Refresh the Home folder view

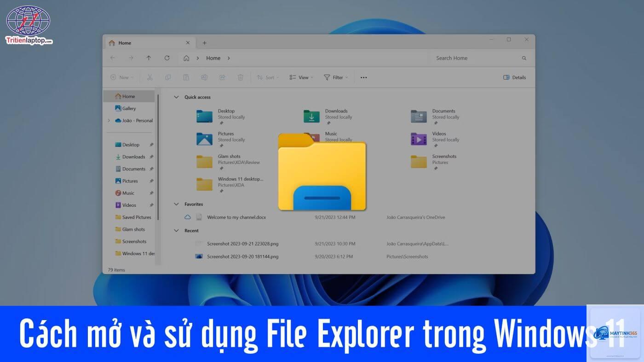tap(167, 58)
